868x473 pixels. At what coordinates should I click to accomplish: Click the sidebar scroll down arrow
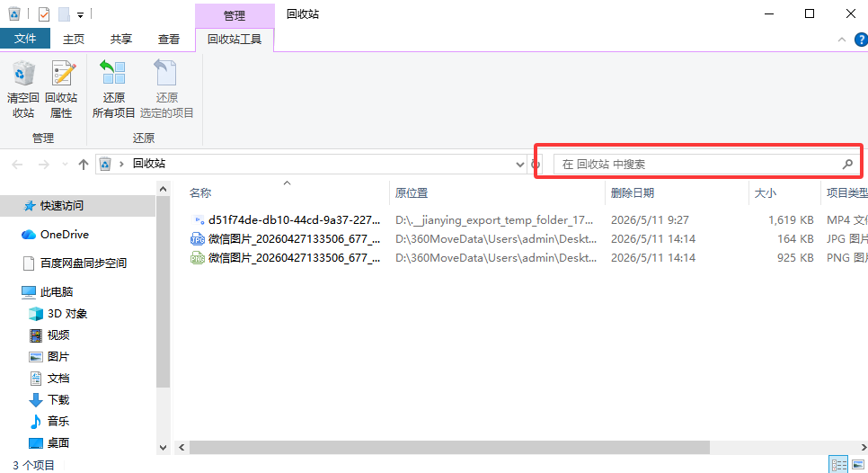click(163, 448)
